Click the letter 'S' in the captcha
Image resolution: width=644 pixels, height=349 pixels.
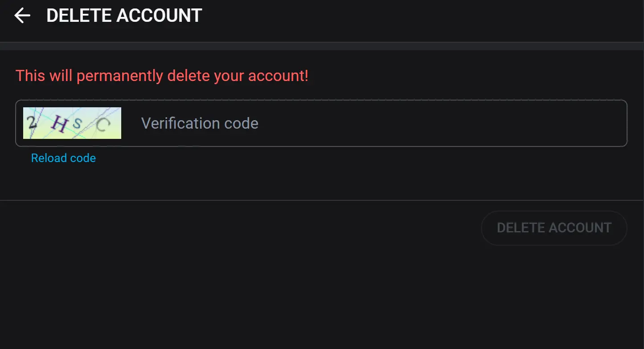pyautogui.click(x=78, y=123)
